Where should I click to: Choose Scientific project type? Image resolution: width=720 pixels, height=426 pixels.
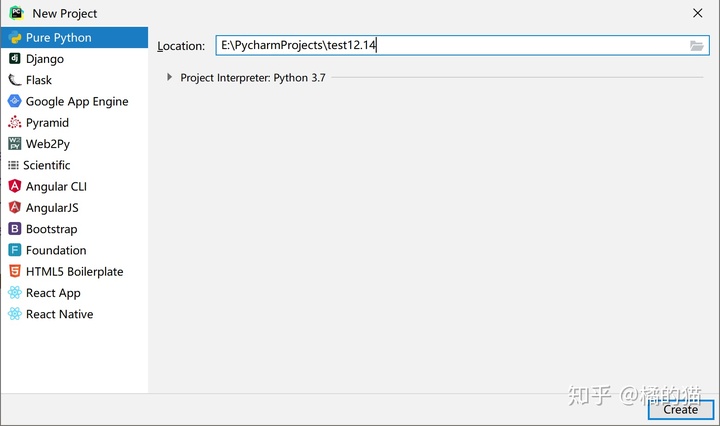[74, 165]
